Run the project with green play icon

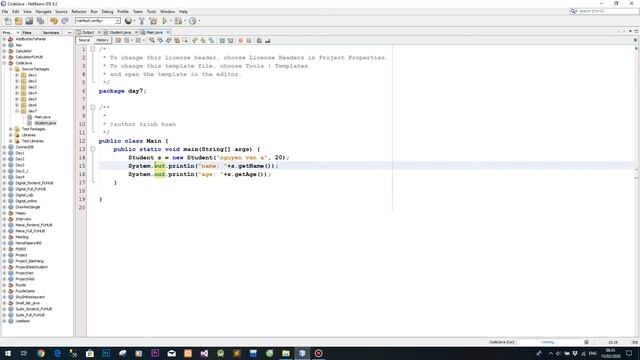point(165,21)
